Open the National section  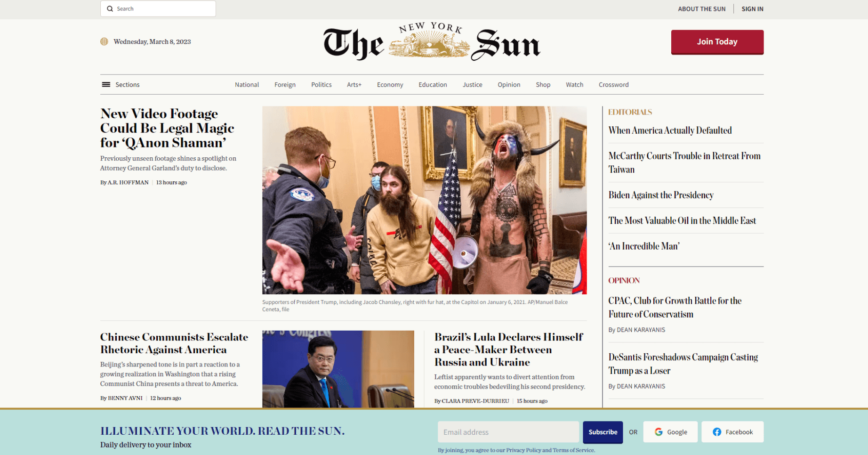pyautogui.click(x=247, y=85)
